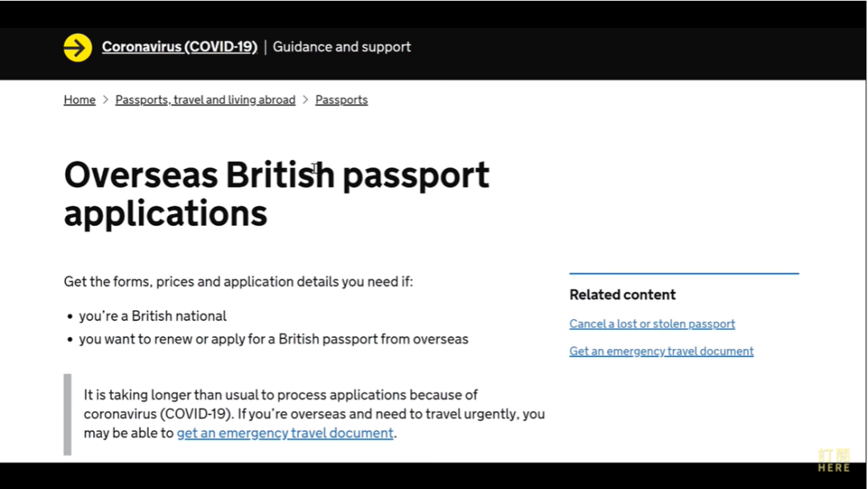Follow the inline 'get an emergency travel document' link
This screenshot has width=868, height=489.
tap(285, 434)
